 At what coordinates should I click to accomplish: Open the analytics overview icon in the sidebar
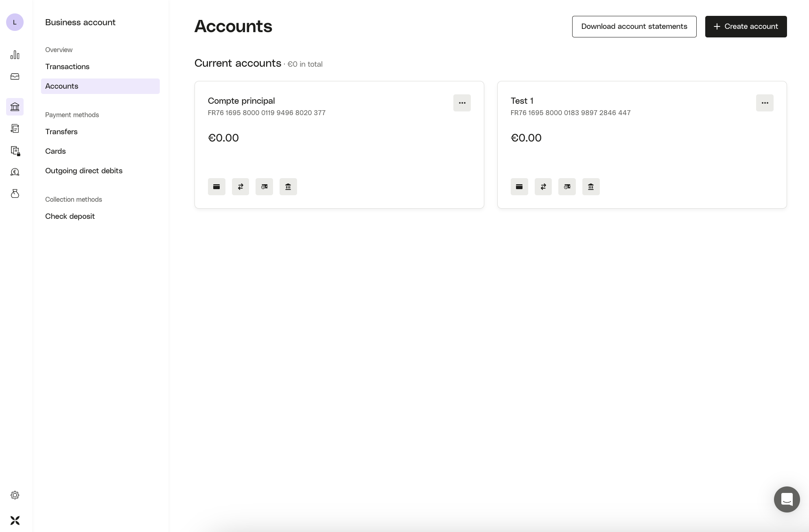coord(15,55)
